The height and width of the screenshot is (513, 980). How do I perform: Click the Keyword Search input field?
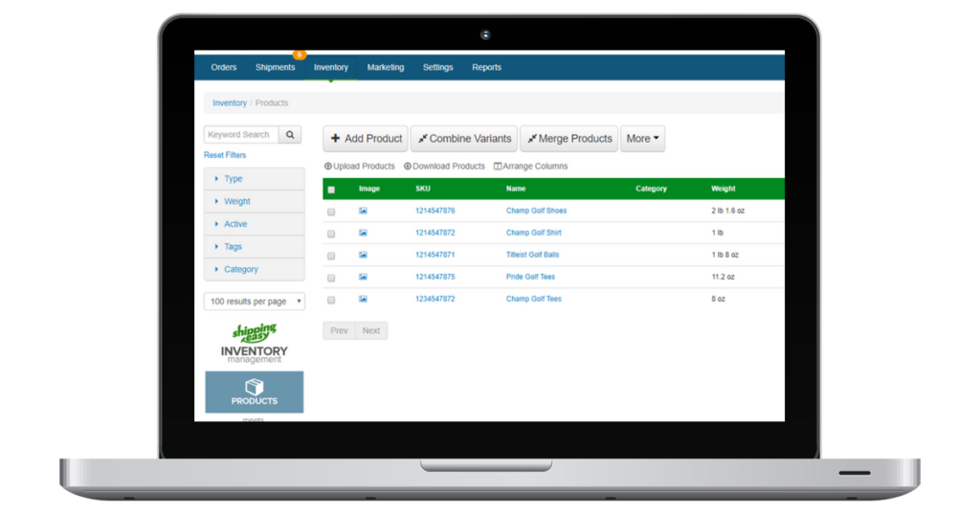241,135
